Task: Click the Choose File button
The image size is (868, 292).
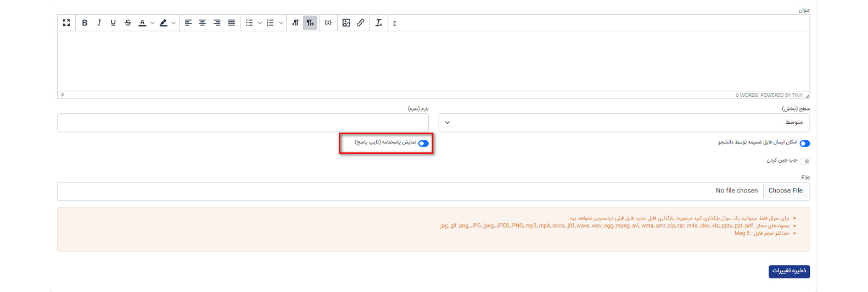Action: [786, 191]
